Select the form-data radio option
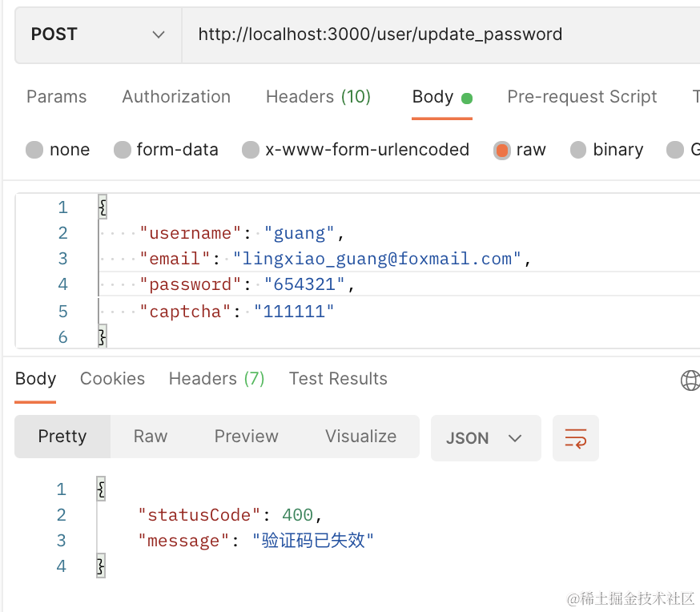700x612 pixels. 123,150
